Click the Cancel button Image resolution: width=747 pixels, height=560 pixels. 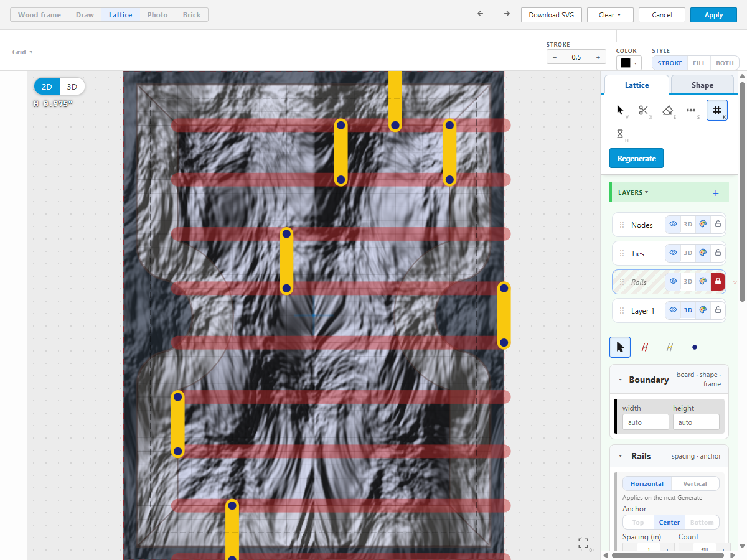(x=662, y=15)
